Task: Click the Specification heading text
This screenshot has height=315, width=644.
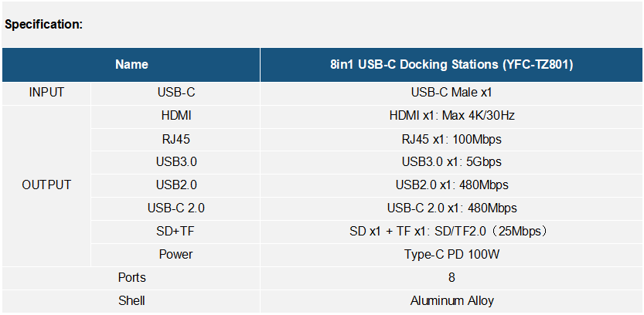Action: pyautogui.click(x=44, y=25)
